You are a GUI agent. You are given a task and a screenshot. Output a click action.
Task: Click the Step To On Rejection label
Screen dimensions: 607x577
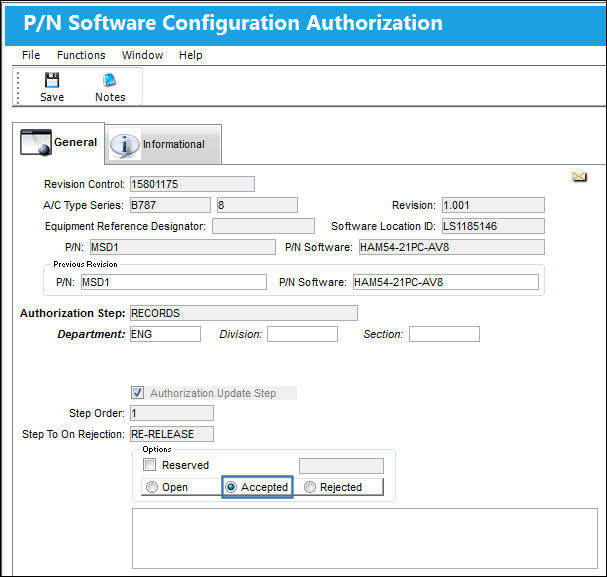(73, 434)
